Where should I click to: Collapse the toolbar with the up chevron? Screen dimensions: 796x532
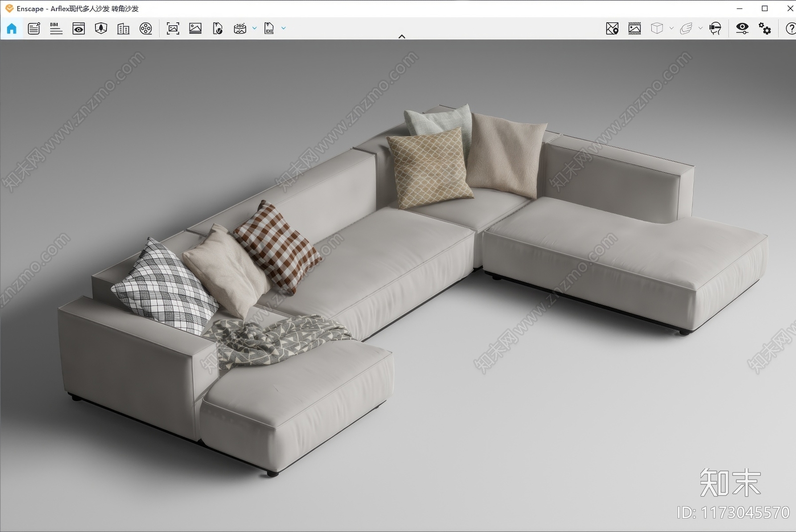(402, 36)
